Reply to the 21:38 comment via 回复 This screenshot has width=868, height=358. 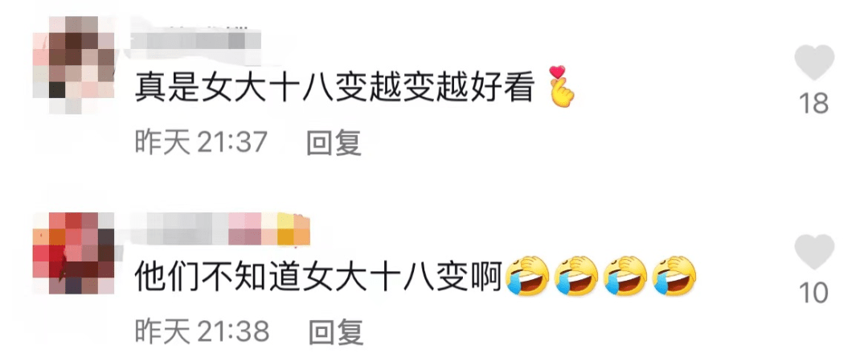tap(335, 332)
